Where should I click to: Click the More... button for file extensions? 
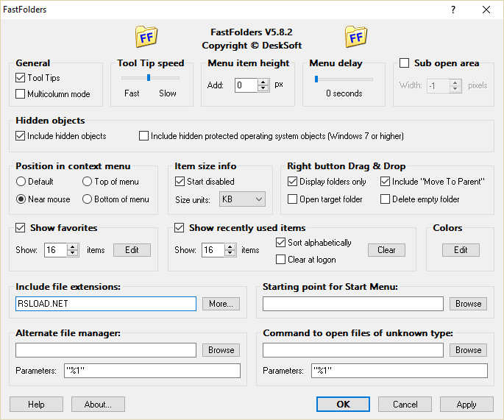pos(221,304)
